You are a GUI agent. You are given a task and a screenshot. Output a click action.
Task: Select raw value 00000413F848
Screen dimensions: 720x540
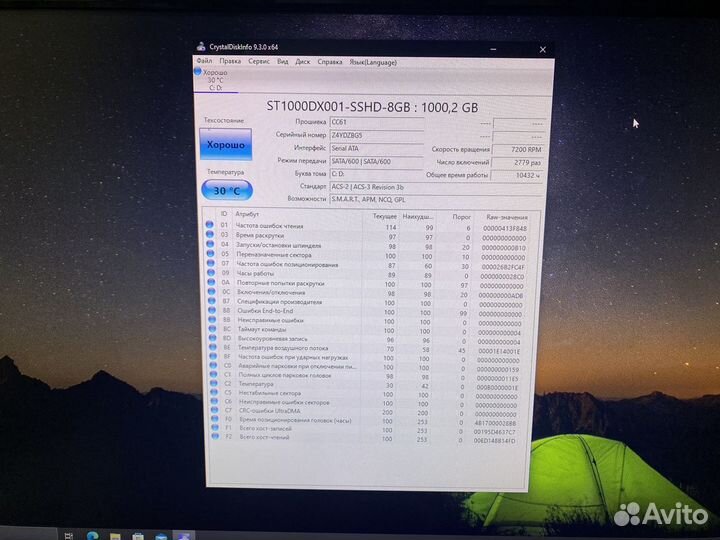505,228
